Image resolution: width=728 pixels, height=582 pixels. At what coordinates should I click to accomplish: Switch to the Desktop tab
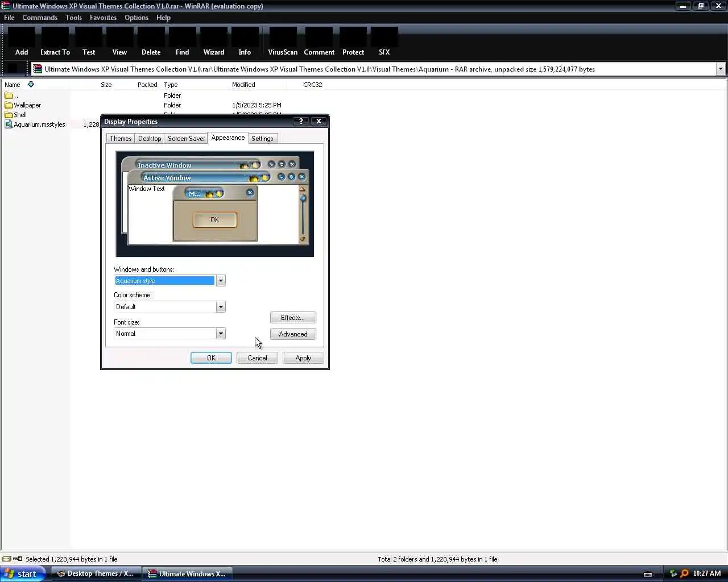click(150, 139)
